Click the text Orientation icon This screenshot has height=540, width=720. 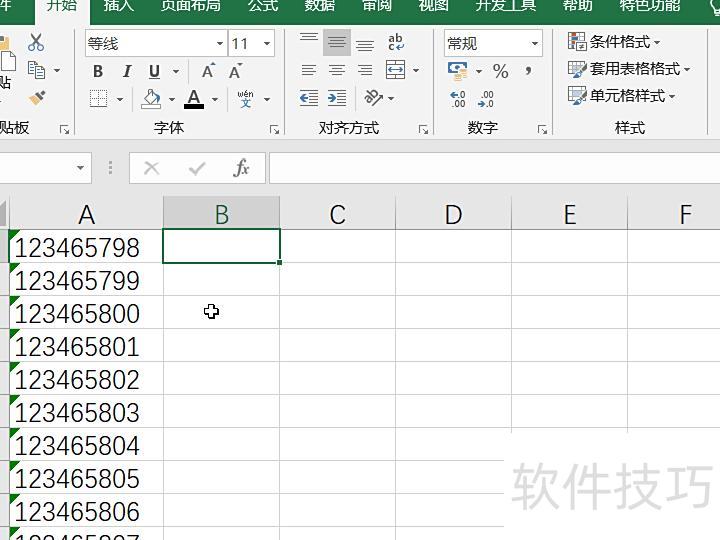pyautogui.click(x=373, y=98)
